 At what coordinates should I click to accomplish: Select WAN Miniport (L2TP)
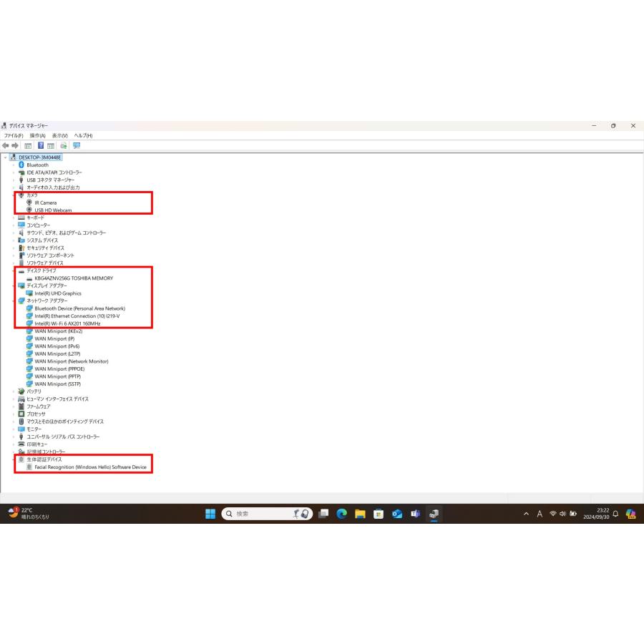coord(57,353)
